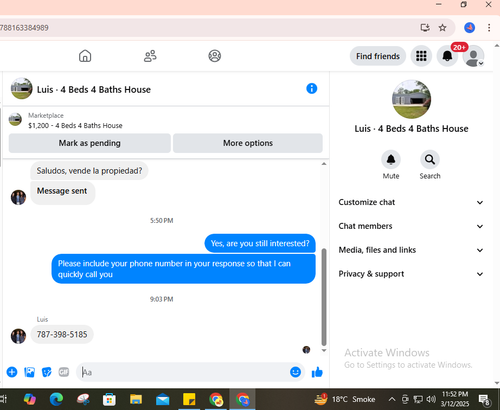
Task: Open the volume control in system tray
Action: coord(431,399)
